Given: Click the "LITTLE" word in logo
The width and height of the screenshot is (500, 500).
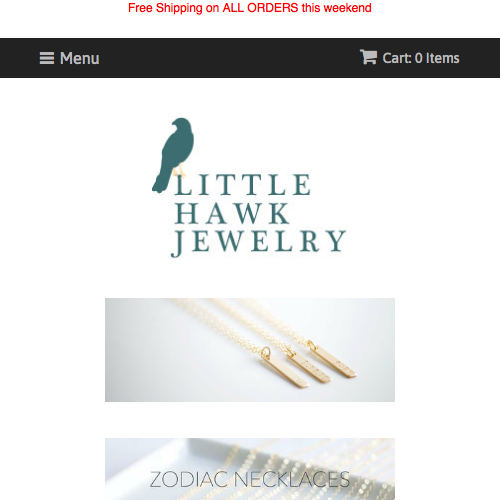Looking at the screenshot, I should [x=243, y=184].
